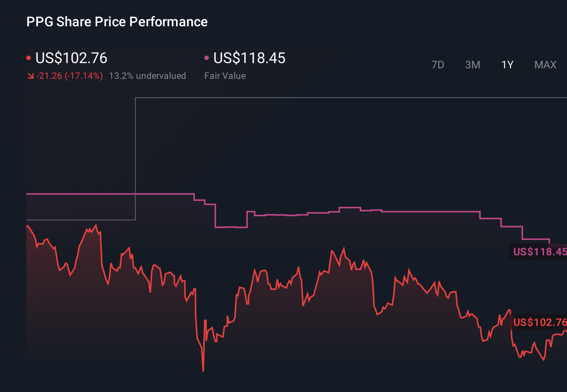The width and height of the screenshot is (567, 392).
Task: Click the Fair Value text label
Action: [x=225, y=76]
